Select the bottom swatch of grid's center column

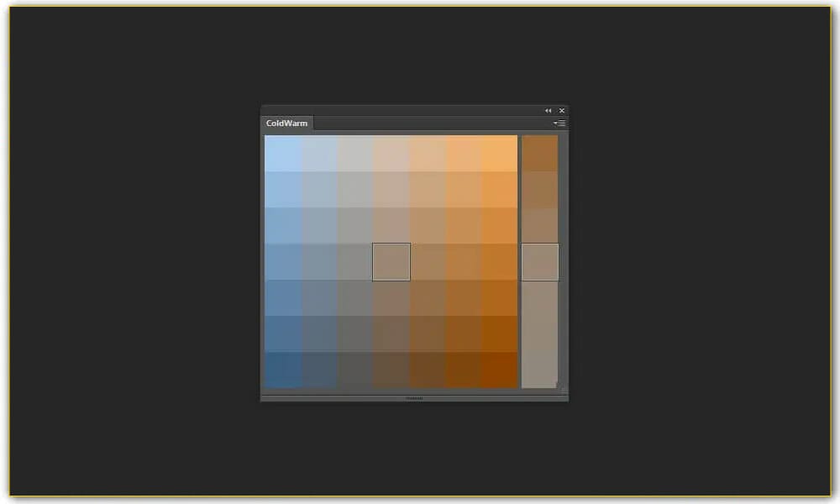point(391,370)
